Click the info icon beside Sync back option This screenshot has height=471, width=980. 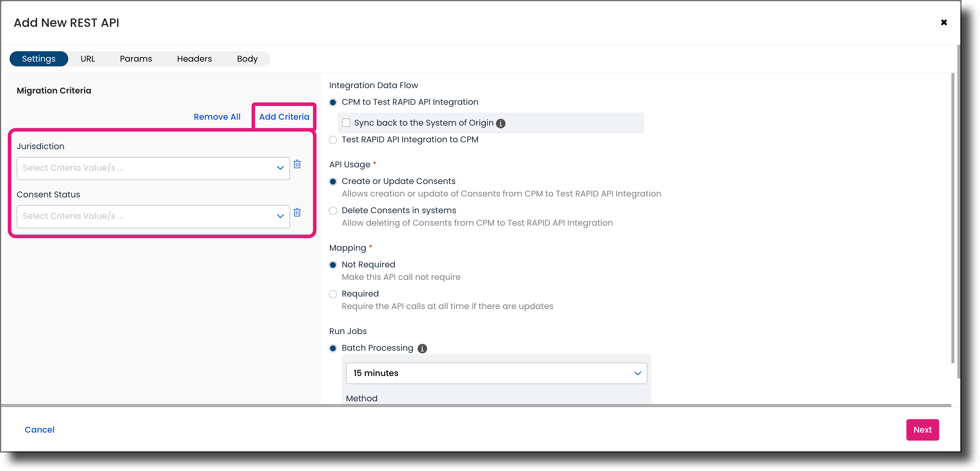(501, 123)
